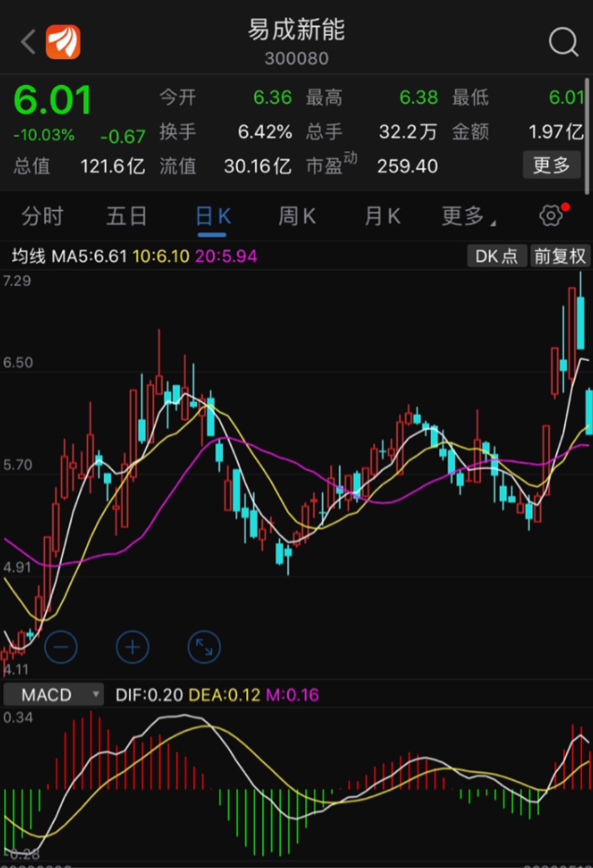
Task: Tap the price change -0.67
Action: coord(123,136)
